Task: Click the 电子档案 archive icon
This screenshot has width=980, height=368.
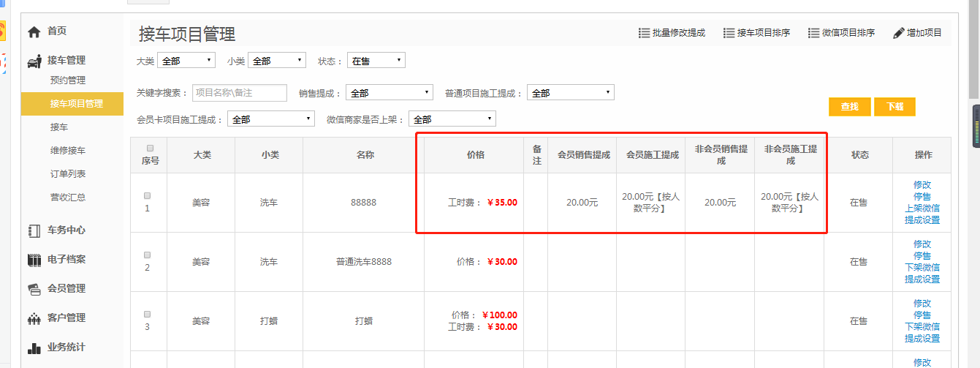Action: click(34, 260)
